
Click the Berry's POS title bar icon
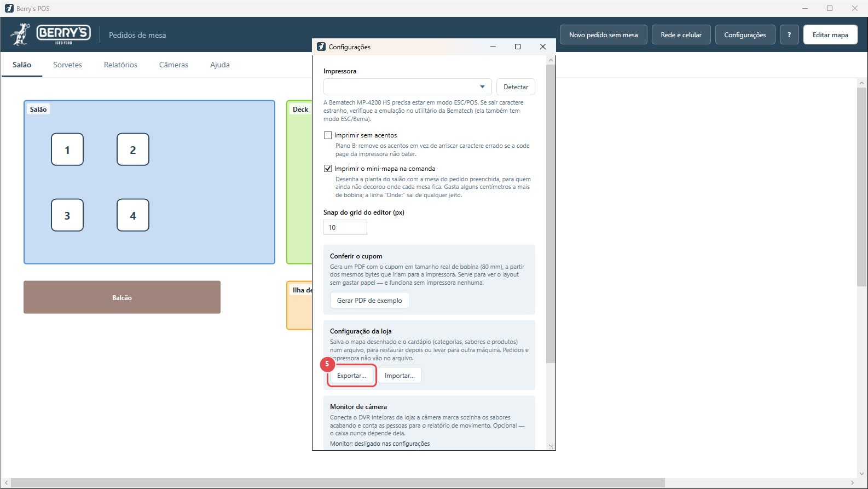(9, 8)
